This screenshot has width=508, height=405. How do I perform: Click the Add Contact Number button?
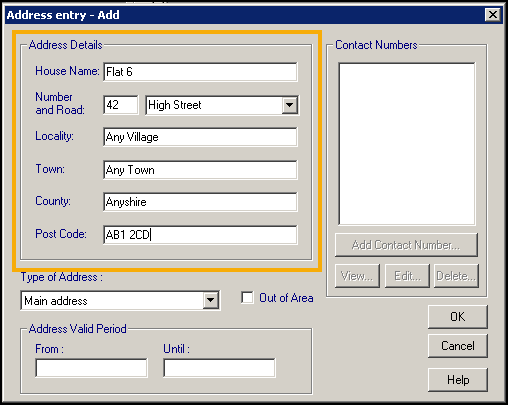406,245
